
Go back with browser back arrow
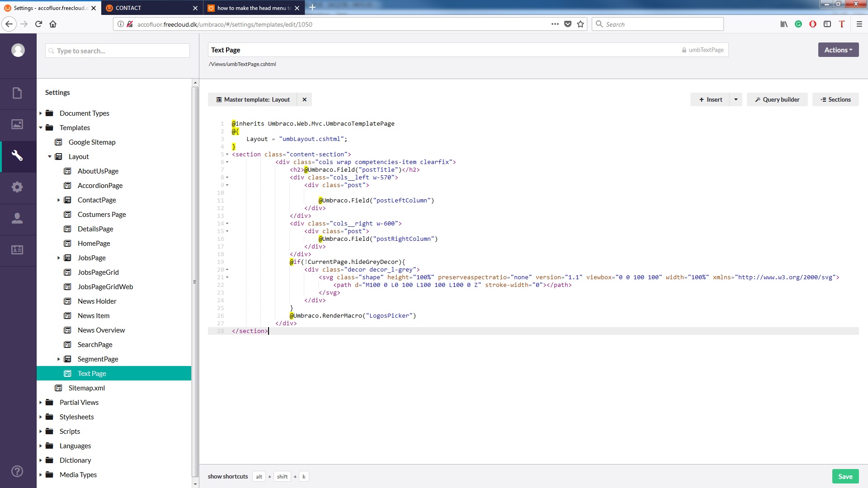9,24
